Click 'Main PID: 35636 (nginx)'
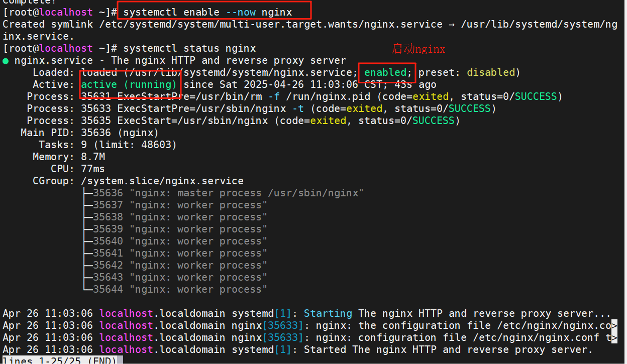 pyautogui.click(x=90, y=133)
